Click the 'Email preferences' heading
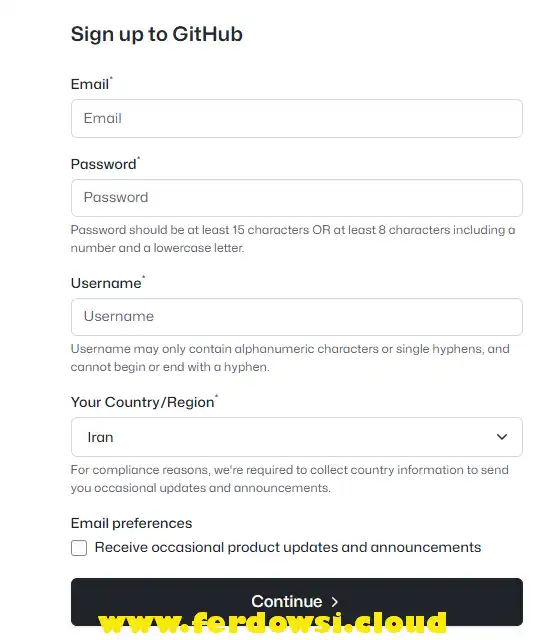Image resolution: width=547 pixels, height=640 pixels. click(x=131, y=523)
